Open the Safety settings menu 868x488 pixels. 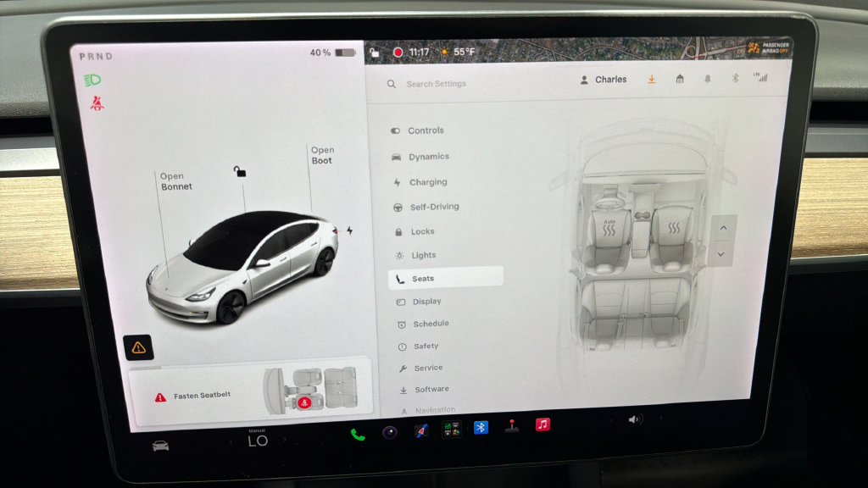(x=418, y=347)
